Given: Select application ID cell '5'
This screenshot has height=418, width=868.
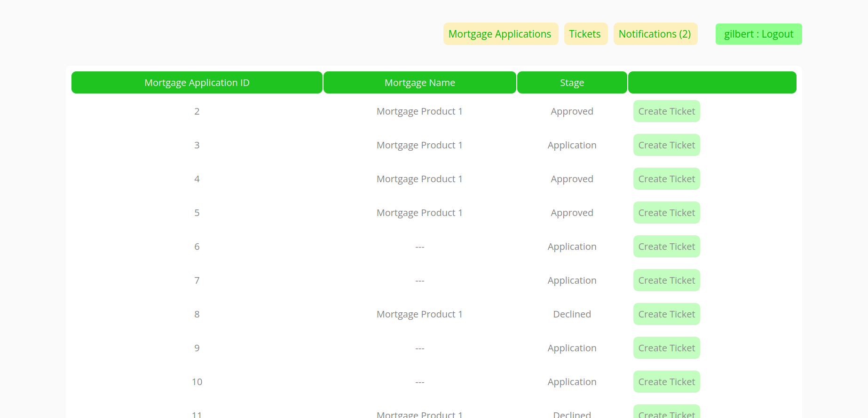Looking at the screenshot, I should (x=197, y=213).
